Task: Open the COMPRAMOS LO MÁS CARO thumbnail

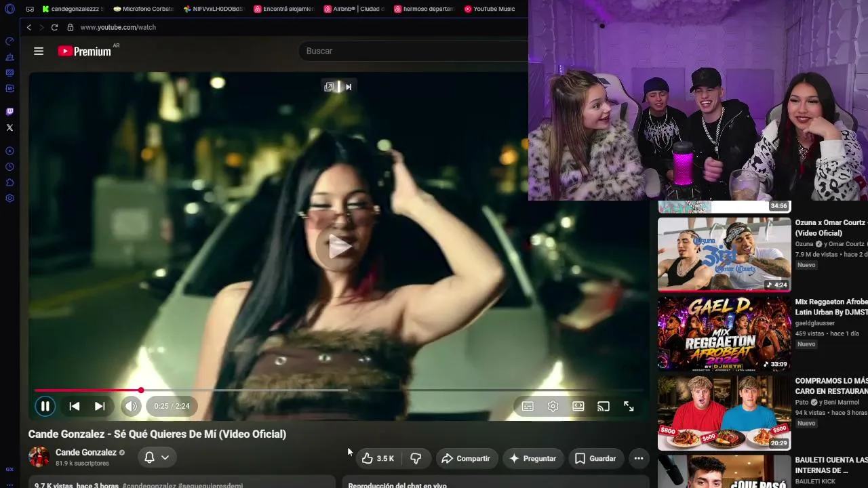Action: [724, 413]
